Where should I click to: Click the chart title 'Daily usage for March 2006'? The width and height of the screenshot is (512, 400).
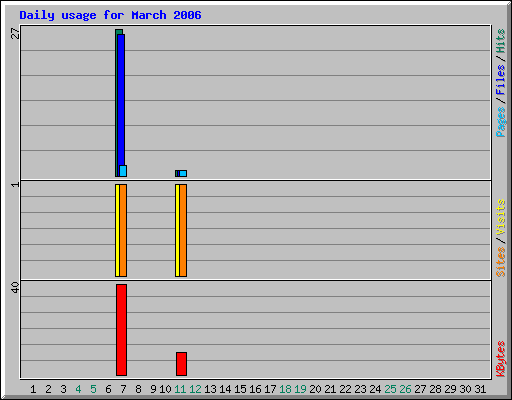click(x=110, y=15)
